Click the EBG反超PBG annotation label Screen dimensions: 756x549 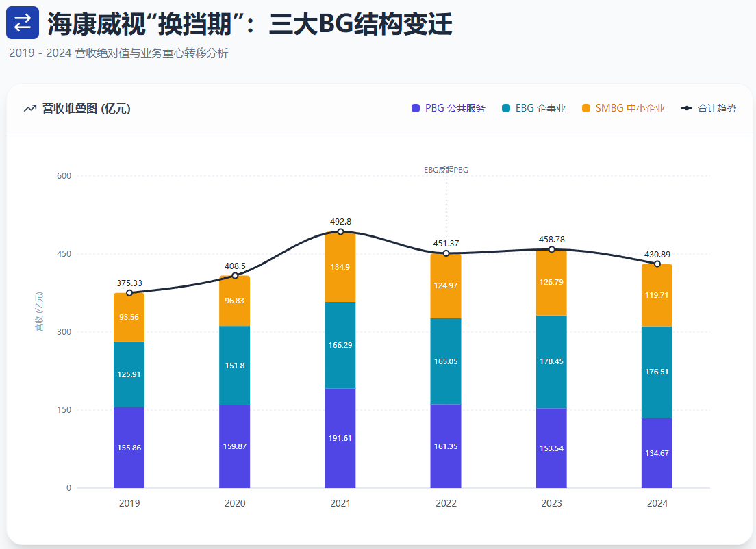[446, 170]
